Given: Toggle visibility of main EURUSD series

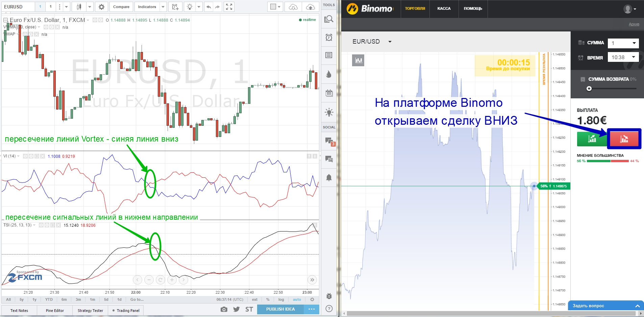Looking at the screenshot, I should click(95, 20).
